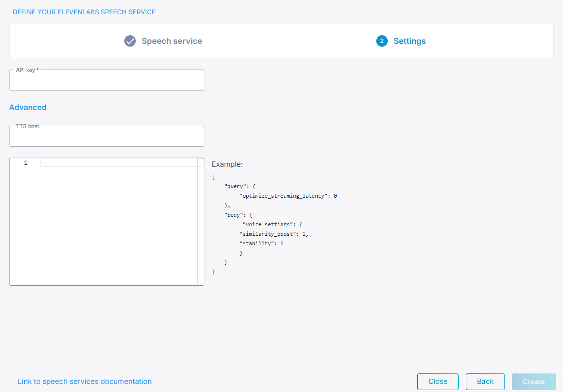Click the Speech service step checkmark icon
Image resolution: width=563 pixels, height=392 pixels.
tap(130, 41)
